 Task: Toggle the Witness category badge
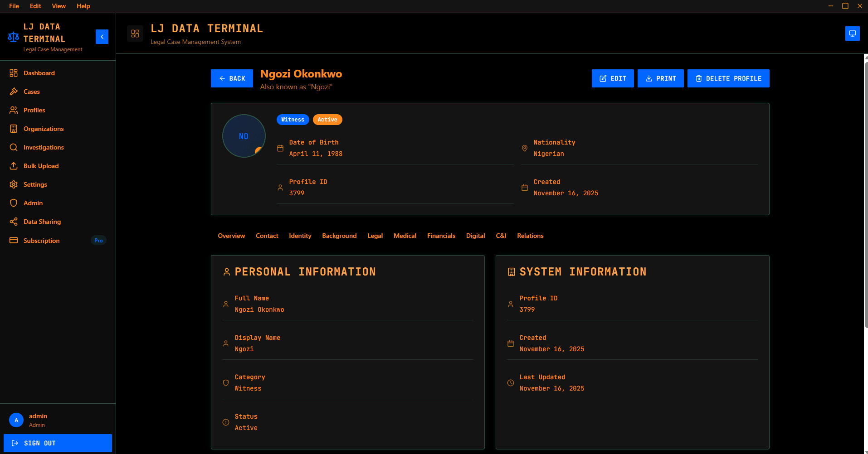pyautogui.click(x=293, y=119)
